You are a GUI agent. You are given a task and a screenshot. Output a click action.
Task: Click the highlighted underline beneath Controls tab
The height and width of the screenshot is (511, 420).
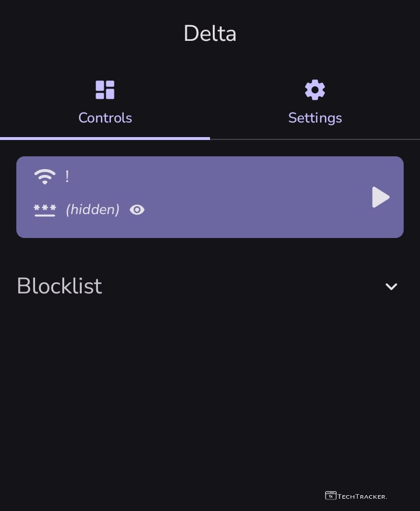pyautogui.click(x=105, y=138)
